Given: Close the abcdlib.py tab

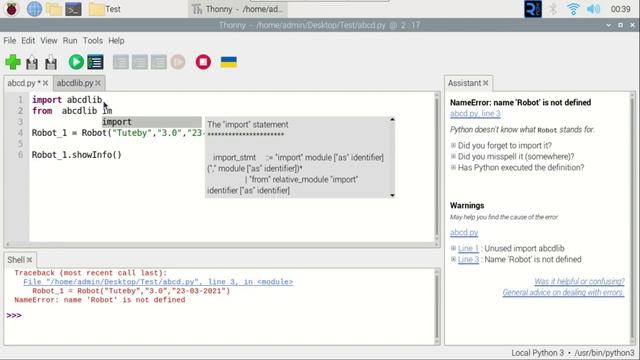Looking at the screenshot, I should 98,83.
